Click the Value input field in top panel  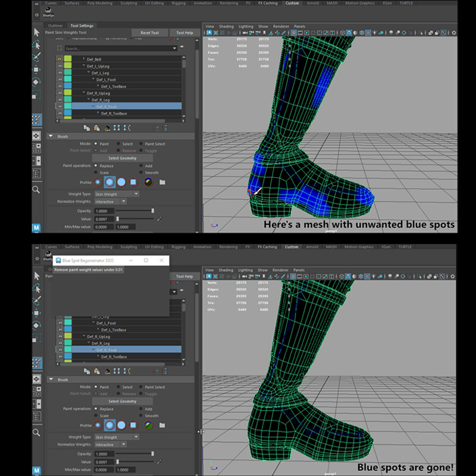click(105, 219)
